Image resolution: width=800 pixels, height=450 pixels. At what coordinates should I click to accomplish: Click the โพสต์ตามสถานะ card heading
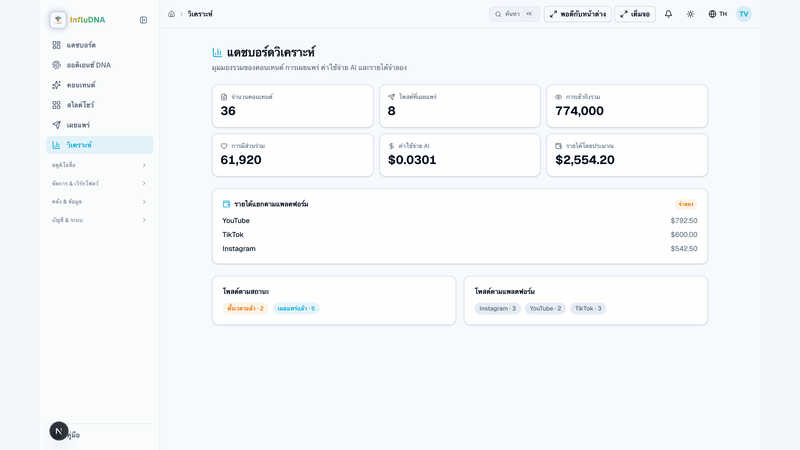(246, 291)
